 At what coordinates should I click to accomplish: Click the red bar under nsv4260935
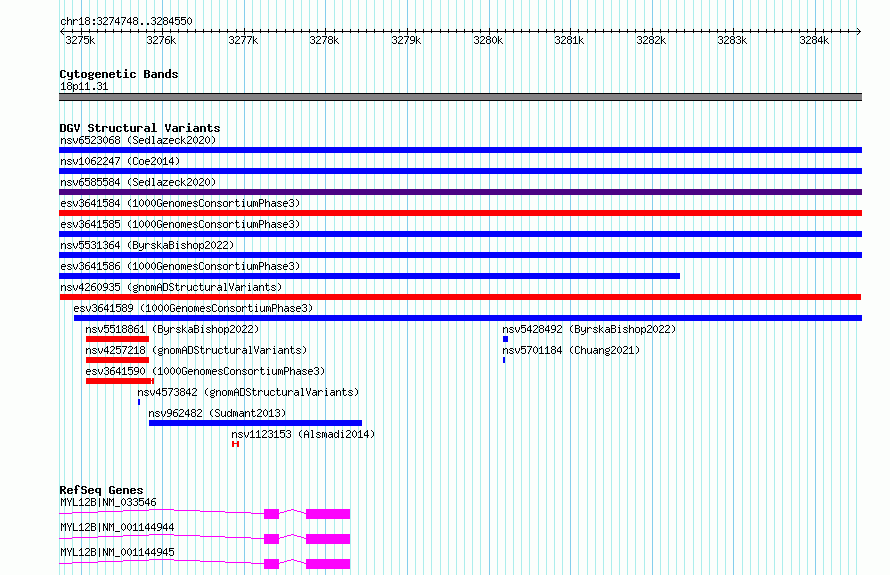click(x=460, y=297)
